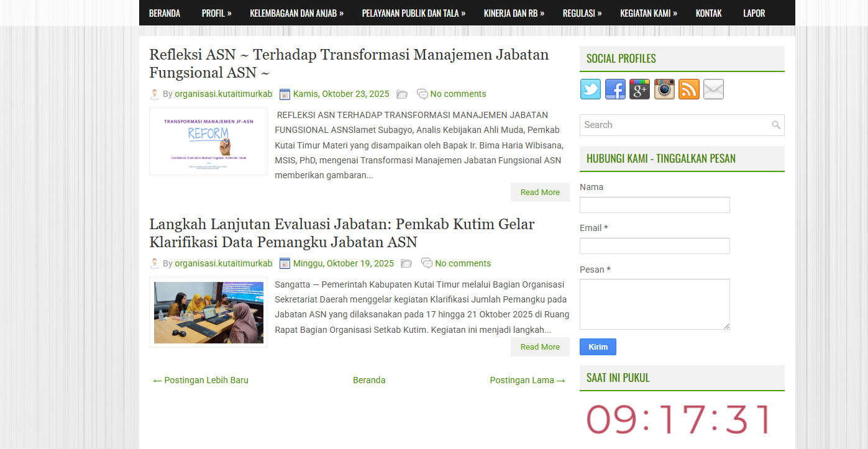Go to Postingan Lama older posts
The width and height of the screenshot is (868, 449).
[x=527, y=380]
